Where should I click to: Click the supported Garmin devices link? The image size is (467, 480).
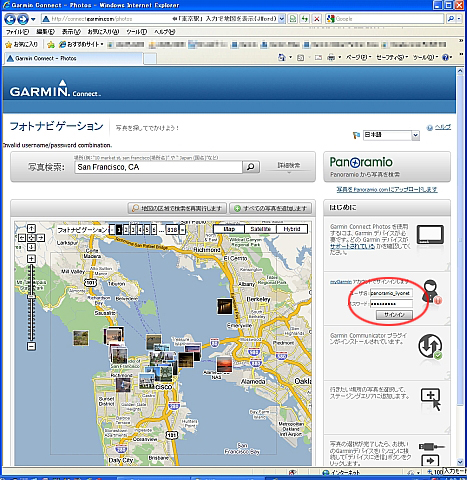[x=352, y=246]
